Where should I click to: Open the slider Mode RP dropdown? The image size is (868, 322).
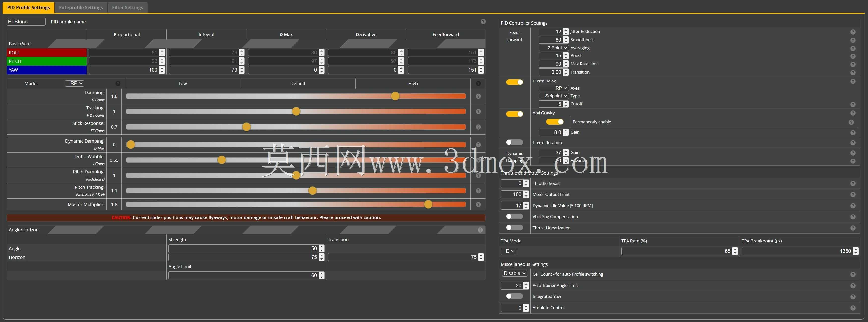[74, 83]
